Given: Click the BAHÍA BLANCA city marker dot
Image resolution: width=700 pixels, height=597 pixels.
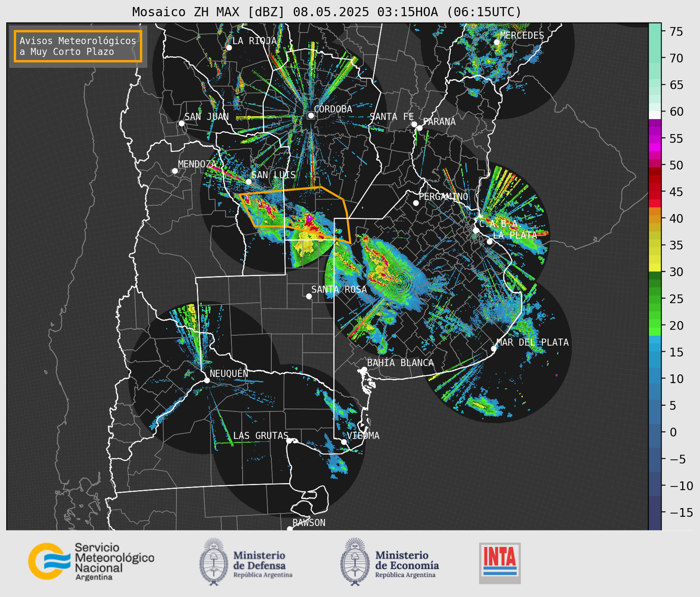Looking at the screenshot, I should point(364,369).
